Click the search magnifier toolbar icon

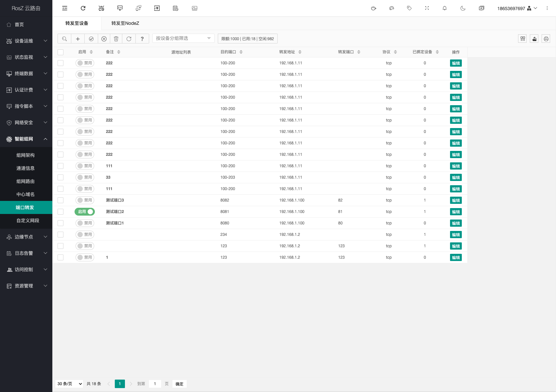(64, 39)
